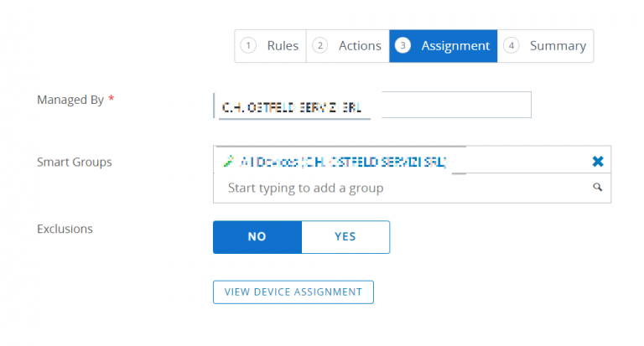Click the step 1 circle icon

tap(248, 45)
